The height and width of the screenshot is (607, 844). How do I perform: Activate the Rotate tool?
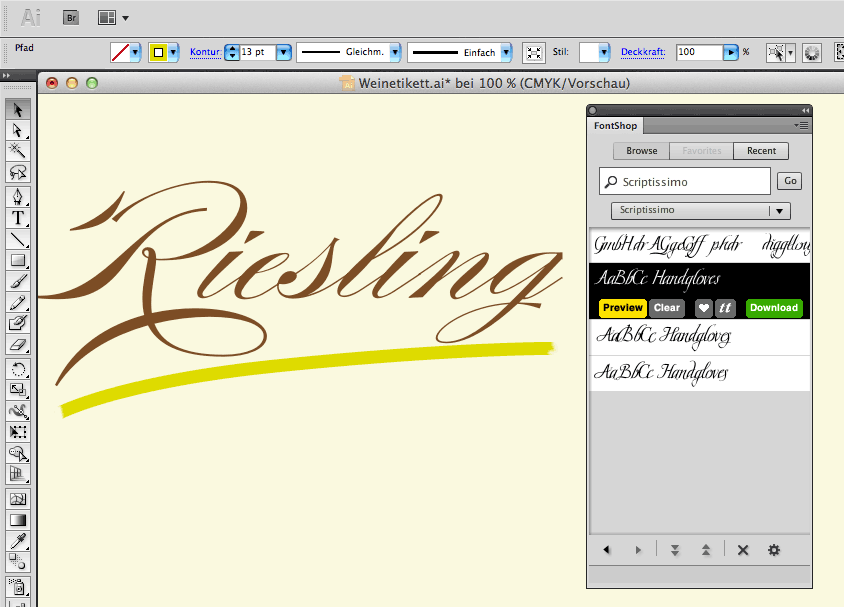tap(17, 368)
